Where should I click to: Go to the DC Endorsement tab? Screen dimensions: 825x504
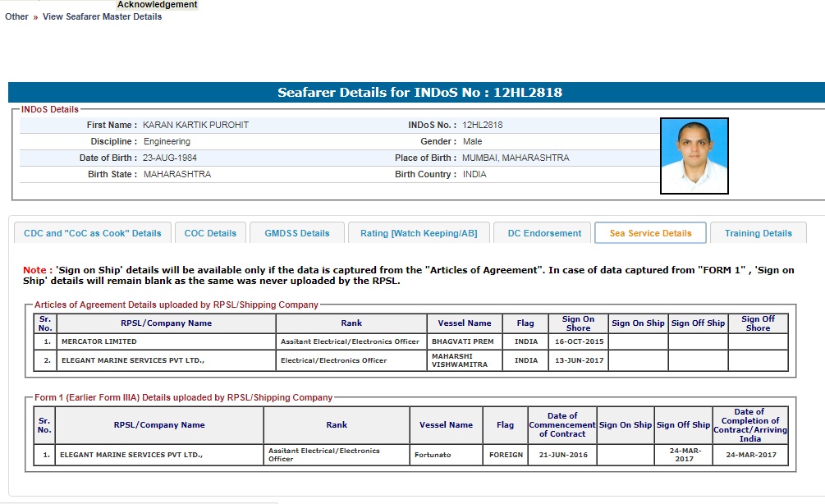coord(544,233)
